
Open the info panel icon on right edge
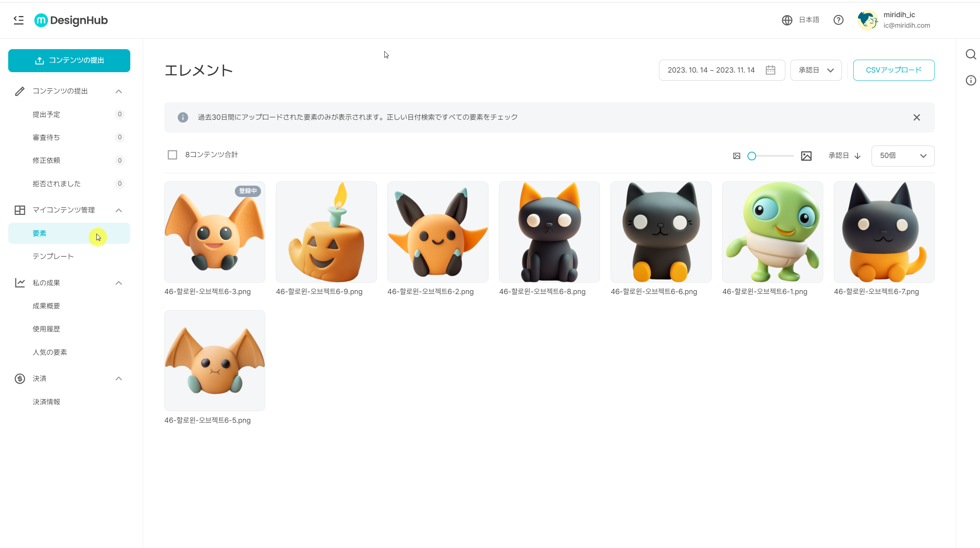tap(971, 81)
